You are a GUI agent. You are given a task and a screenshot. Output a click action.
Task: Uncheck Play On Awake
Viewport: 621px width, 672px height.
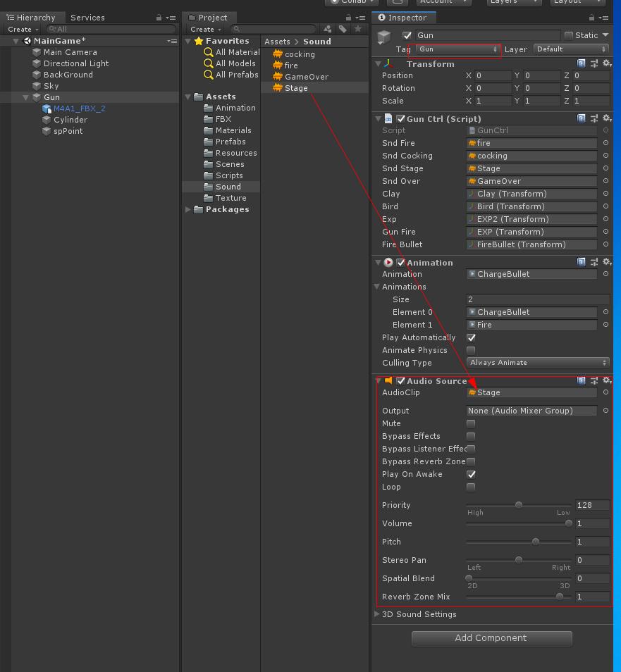tap(471, 474)
